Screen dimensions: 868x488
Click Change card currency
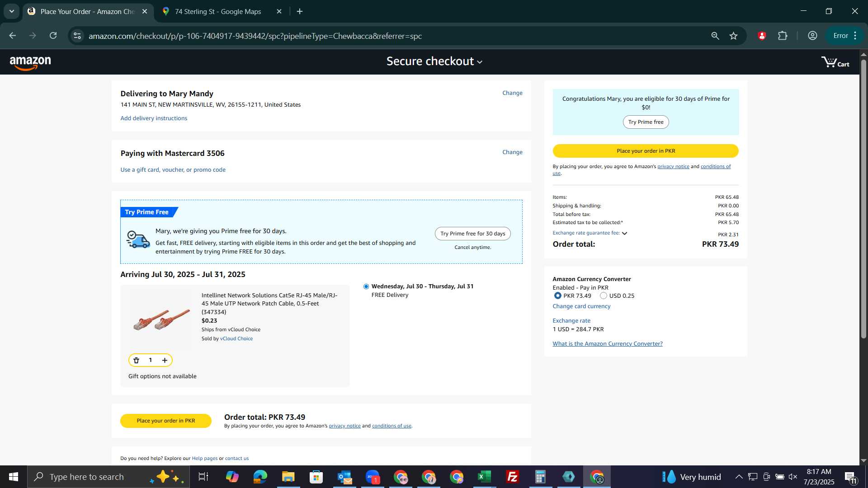click(581, 306)
